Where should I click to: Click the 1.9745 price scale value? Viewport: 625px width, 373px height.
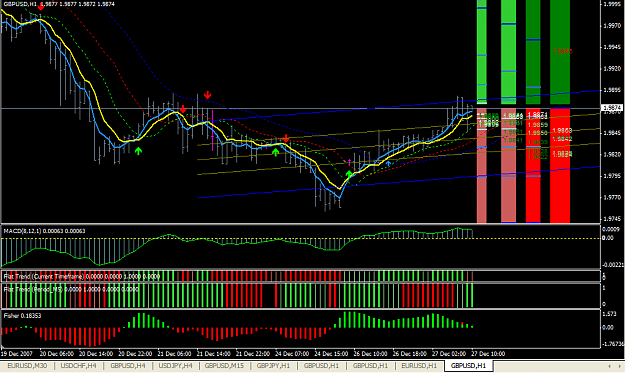click(612, 218)
